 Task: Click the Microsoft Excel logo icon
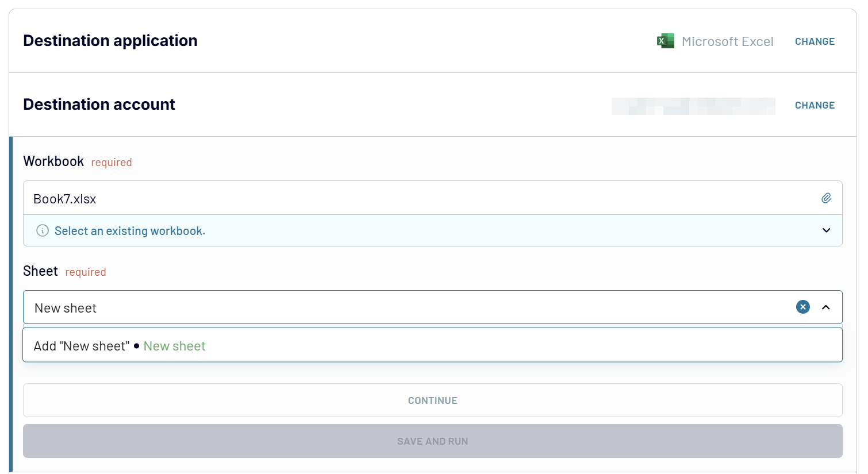point(665,41)
